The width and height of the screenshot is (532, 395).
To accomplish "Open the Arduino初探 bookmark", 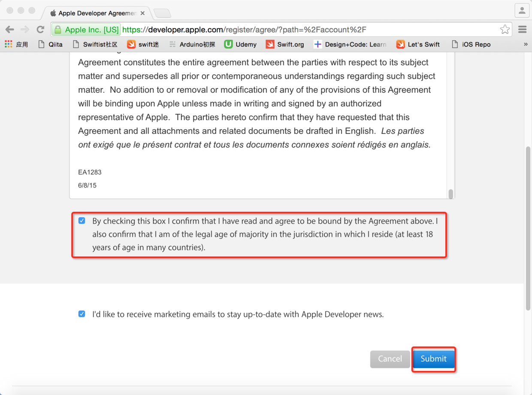I will pos(192,44).
